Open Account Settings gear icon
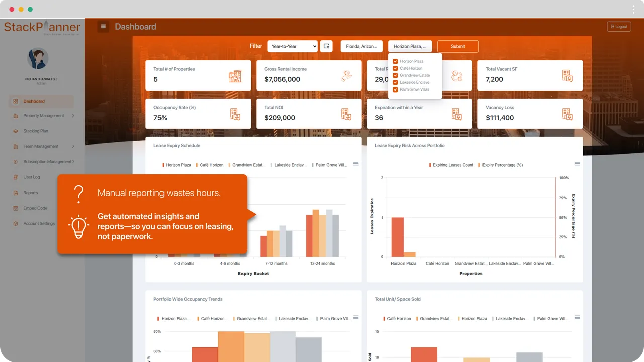The image size is (644, 362). tap(16, 223)
